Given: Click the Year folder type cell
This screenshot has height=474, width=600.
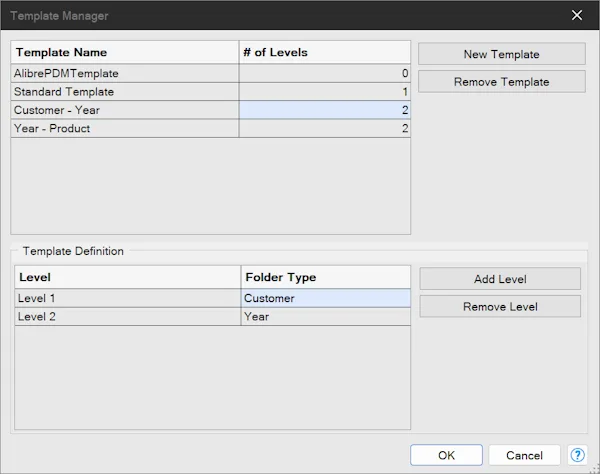Looking at the screenshot, I should [x=326, y=316].
